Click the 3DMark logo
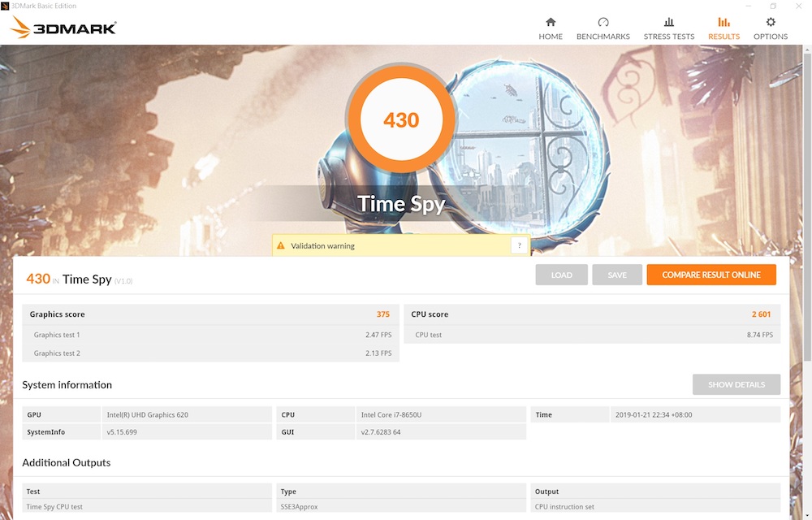Image resolution: width=812 pixels, height=520 pixels. coord(63,28)
